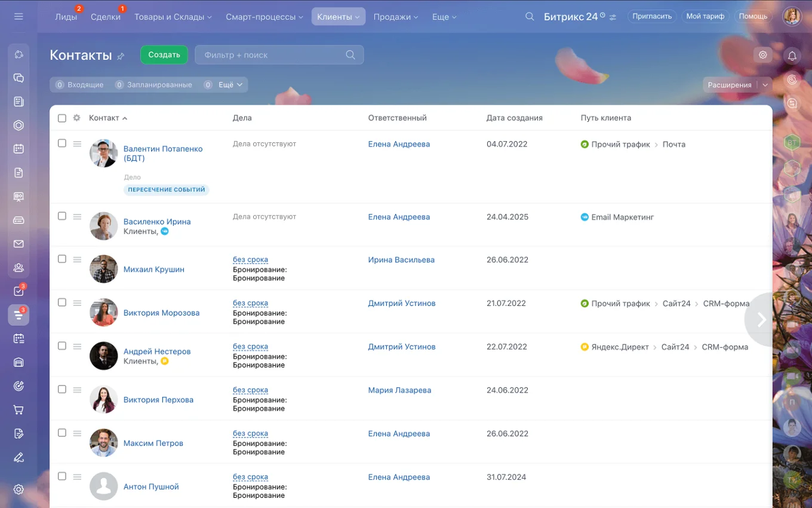The image size is (812, 508).
Task: Select all contacts with the header checkbox
Action: (x=62, y=118)
